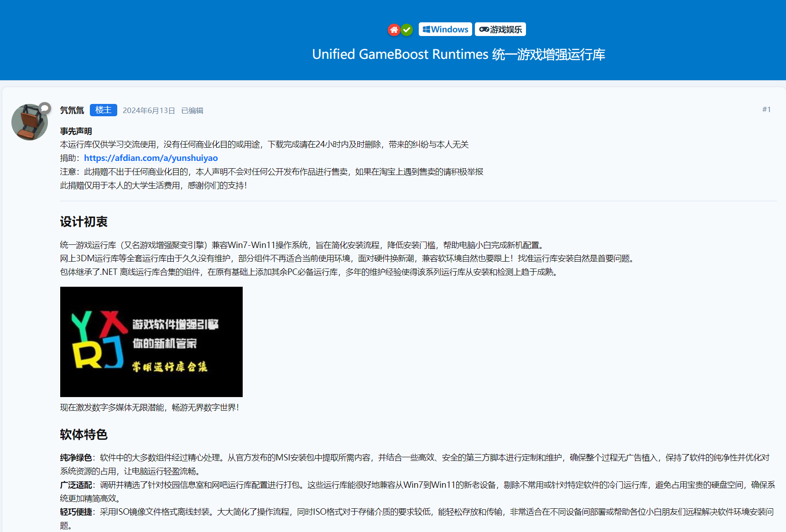This screenshot has height=532, width=786.
Task: Open the afdian.com donation link
Action: (151, 158)
